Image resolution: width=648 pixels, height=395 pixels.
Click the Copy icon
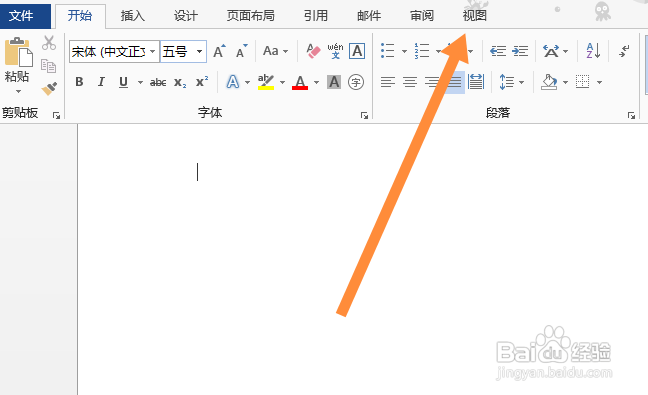[49, 66]
